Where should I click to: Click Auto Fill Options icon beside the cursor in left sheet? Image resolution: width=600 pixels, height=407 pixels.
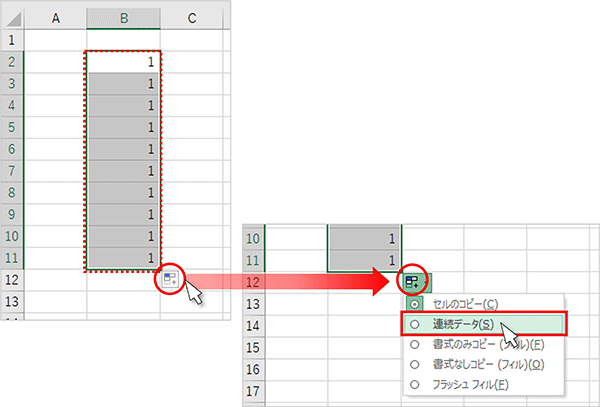[x=171, y=281]
